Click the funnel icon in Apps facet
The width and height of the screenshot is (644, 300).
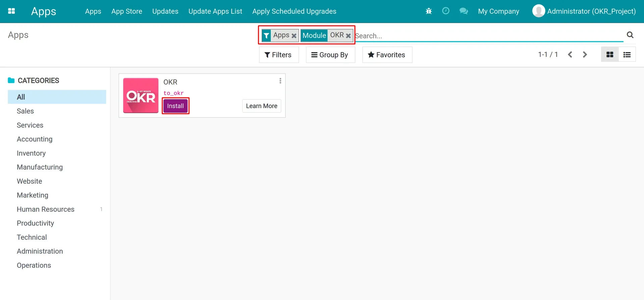click(x=266, y=36)
